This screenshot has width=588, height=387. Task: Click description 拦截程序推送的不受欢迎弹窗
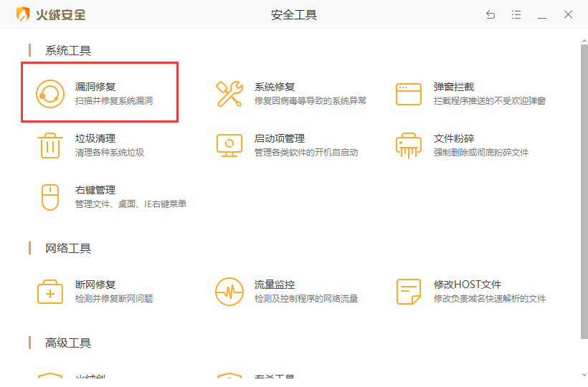pos(490,101)
